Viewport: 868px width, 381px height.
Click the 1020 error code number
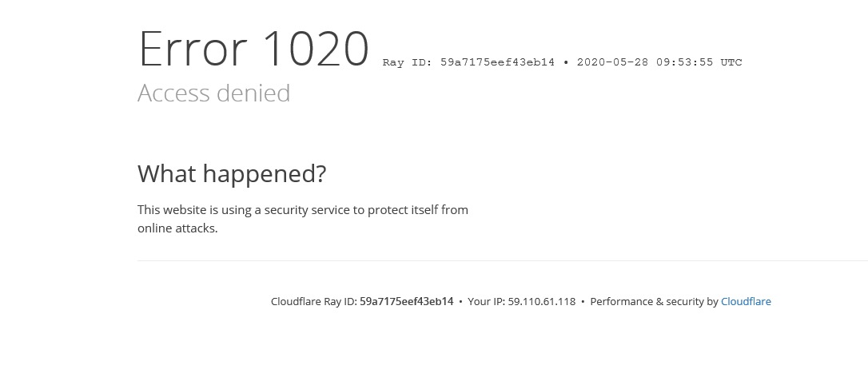pos(315,49)
